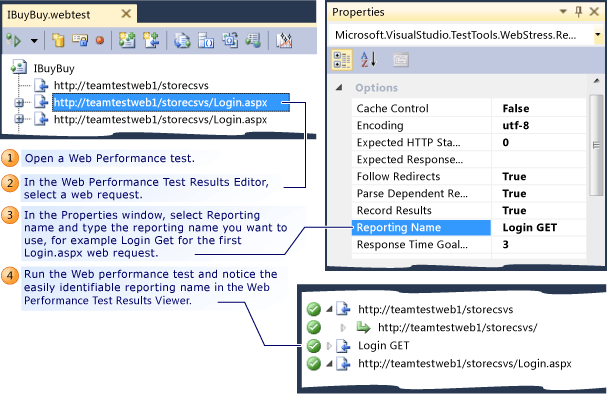Click the IBuyBuy web test root icon
607x394 pixels.
(19, 67)
